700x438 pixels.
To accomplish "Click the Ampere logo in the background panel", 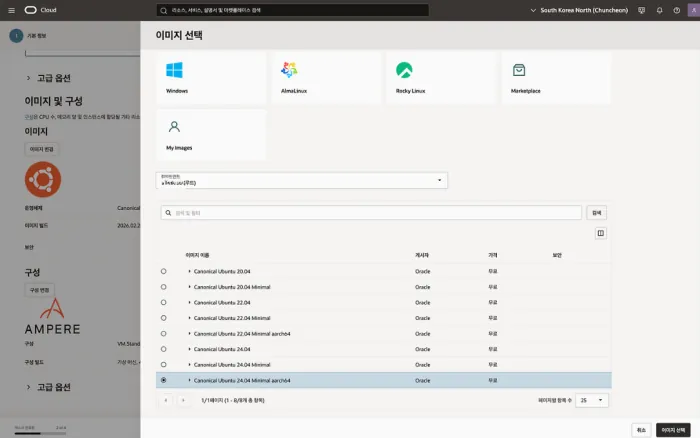I will click(x=52, y=317).
